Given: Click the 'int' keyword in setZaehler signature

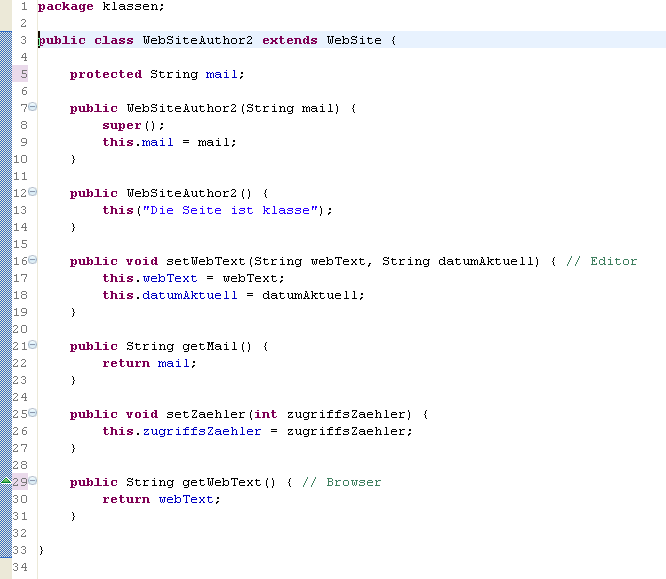Looking at the screenshot, I should coord(265,414).
